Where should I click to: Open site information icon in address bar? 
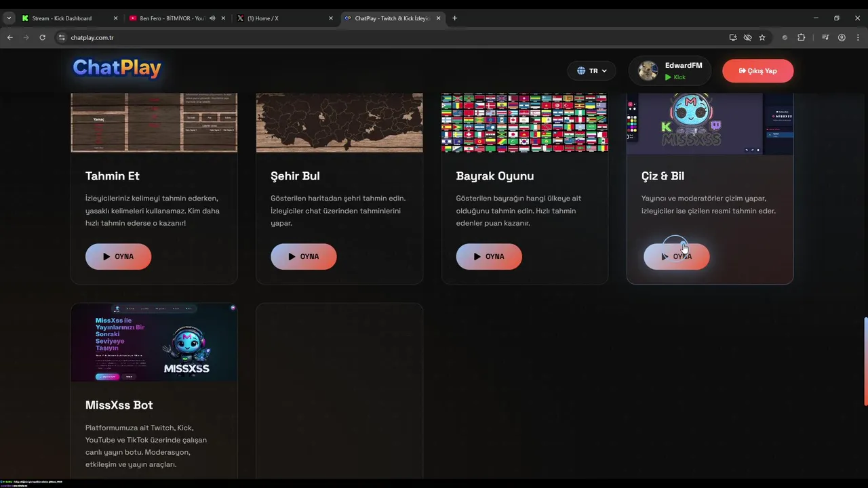[x=61, y=37]
